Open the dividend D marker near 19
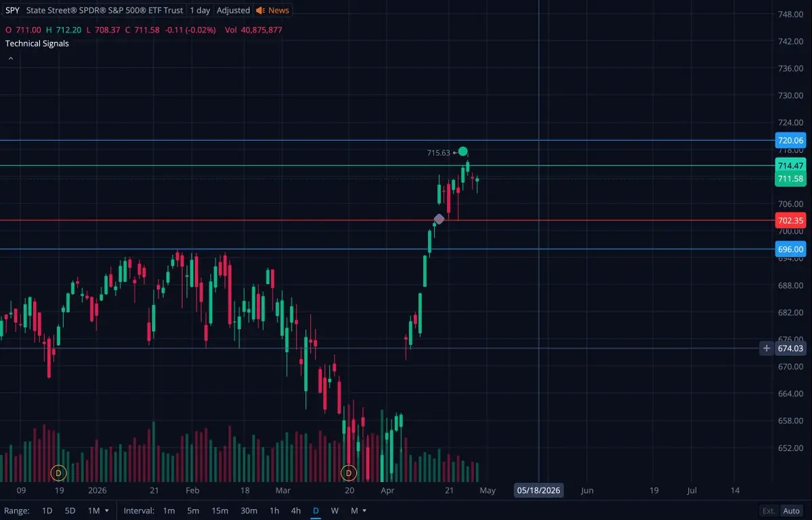812x520 pixels. click(58, 473)
